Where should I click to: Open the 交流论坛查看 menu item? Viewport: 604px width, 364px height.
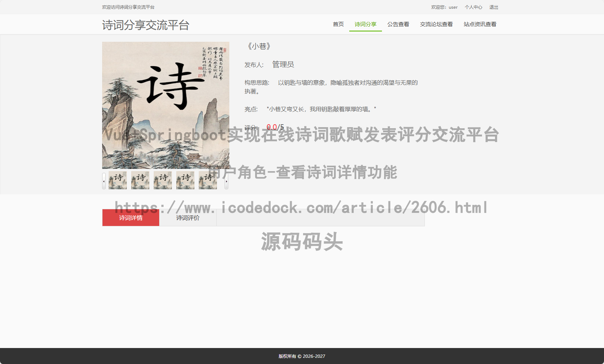click(x=436, y=24)
